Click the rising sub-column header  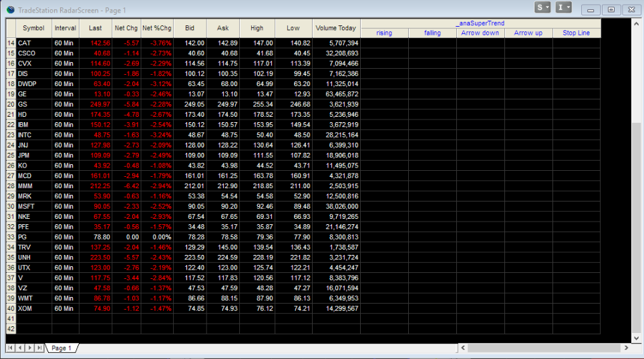[384, 33]
